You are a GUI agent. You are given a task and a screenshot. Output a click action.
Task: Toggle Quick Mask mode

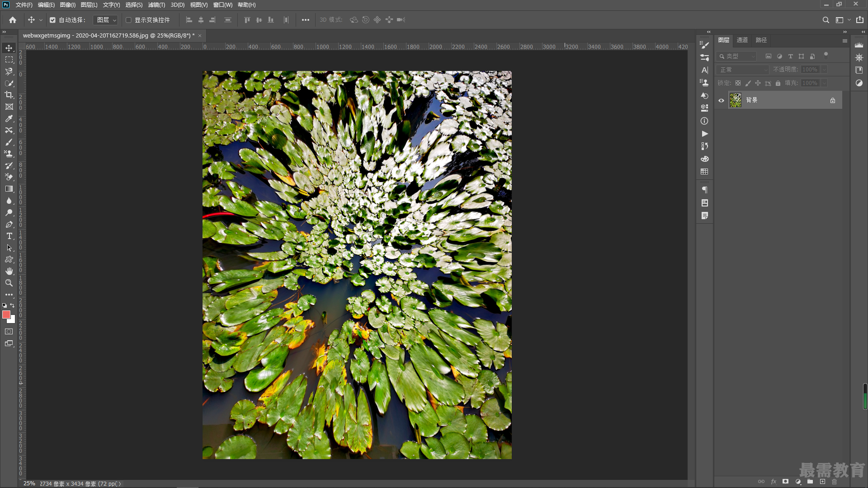tap(9, 332)
